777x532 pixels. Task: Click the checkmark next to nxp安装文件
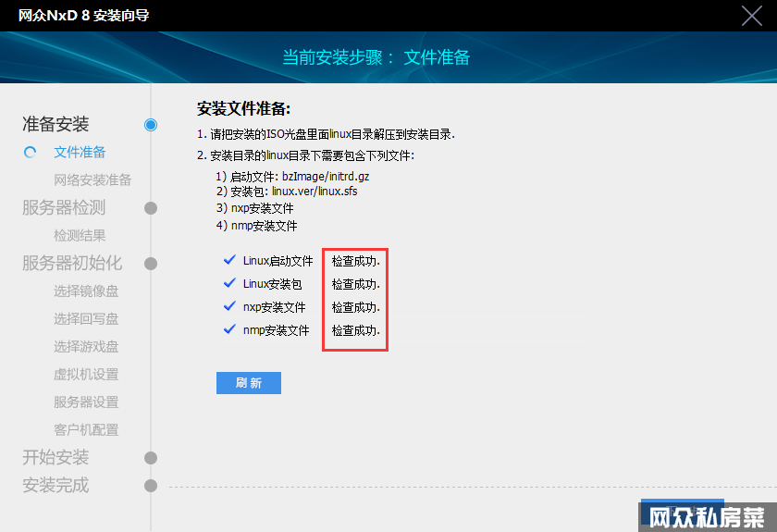229,306
